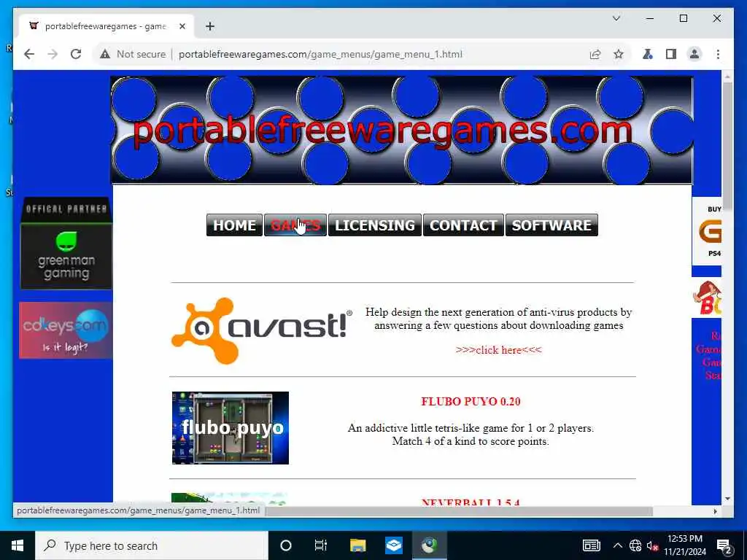Open the LICENSING nav button

[375, 225]
